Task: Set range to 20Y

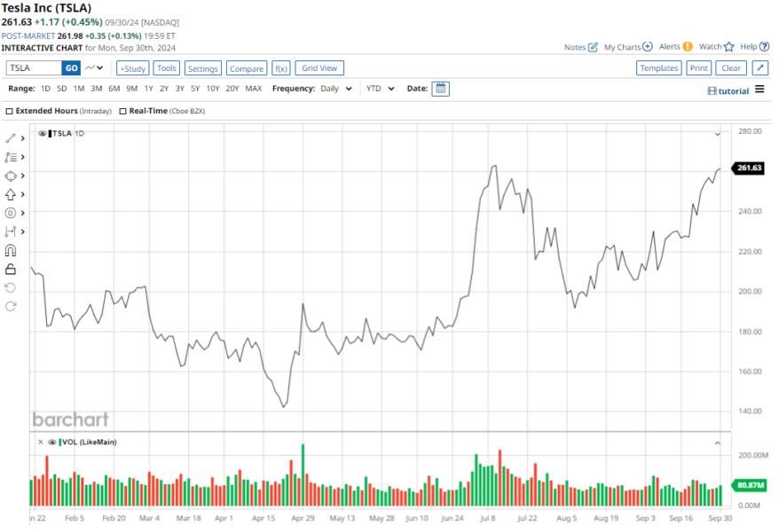Action: tap(232, 89)
